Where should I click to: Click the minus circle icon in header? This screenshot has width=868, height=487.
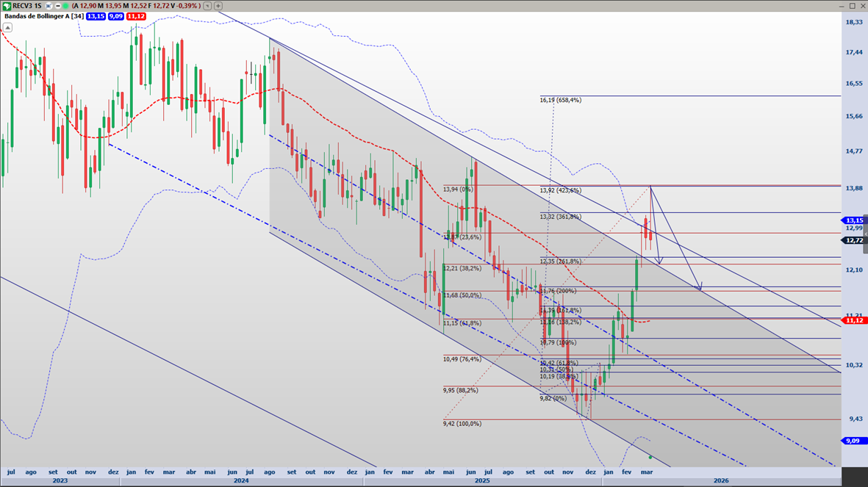[x=57, y=6]
